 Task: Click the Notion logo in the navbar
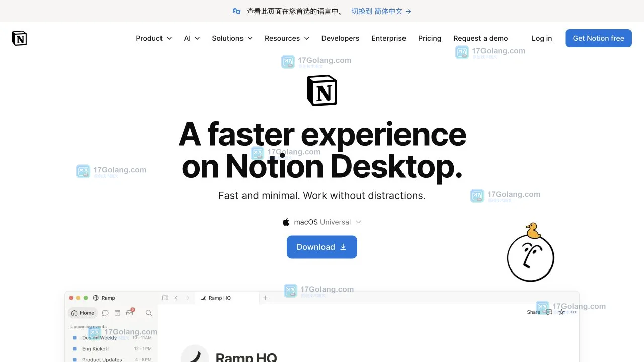coord(19,38)
